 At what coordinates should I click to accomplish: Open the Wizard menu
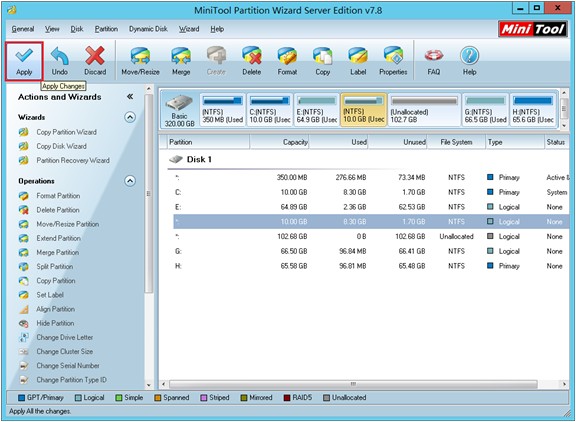pyautogui.click(x=189, y=29)
